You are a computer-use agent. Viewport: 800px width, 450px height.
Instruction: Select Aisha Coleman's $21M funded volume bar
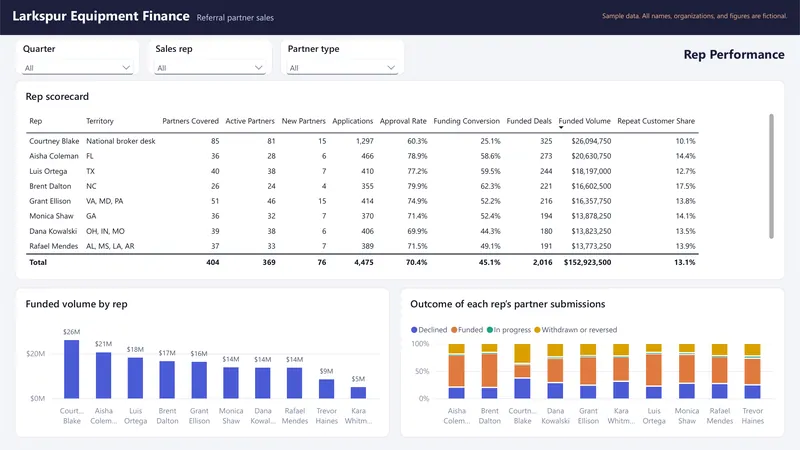(104, 376)
